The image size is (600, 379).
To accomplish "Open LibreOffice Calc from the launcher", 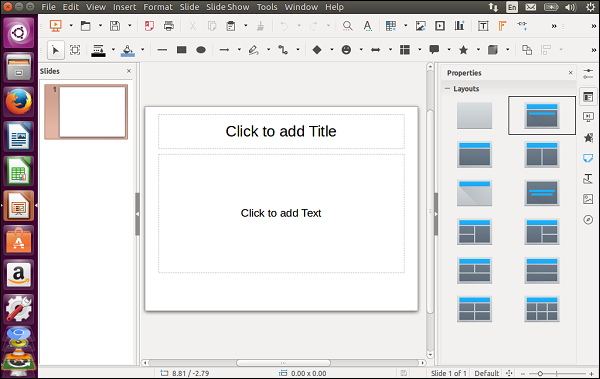I will click(18, 171).
